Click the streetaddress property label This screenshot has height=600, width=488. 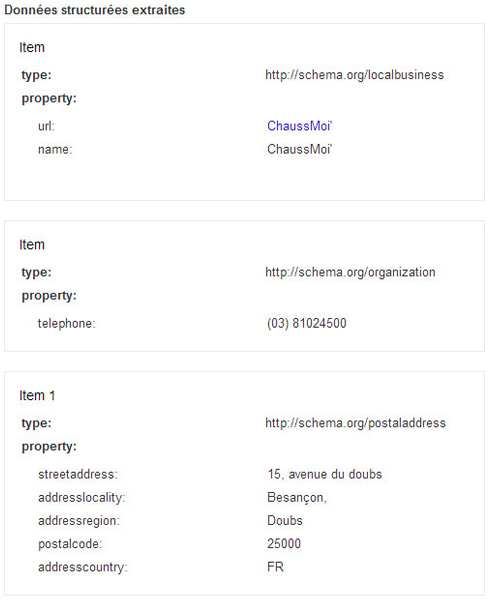(78, 474)
